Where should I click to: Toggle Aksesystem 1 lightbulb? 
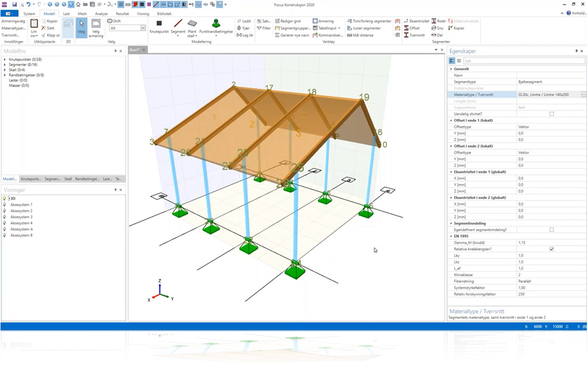(4, 205)
